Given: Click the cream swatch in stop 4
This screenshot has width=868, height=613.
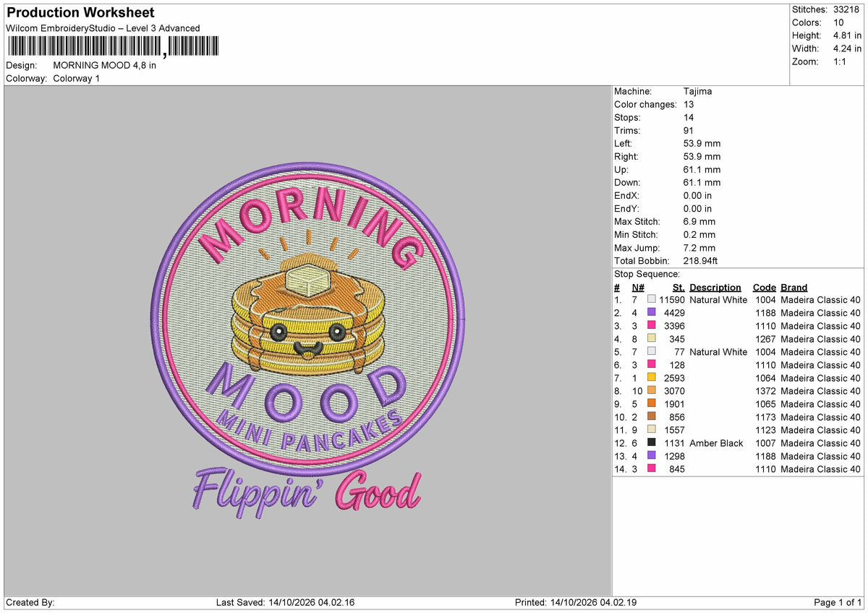Looking at the screenshot, I should click(x=652, y=339).
